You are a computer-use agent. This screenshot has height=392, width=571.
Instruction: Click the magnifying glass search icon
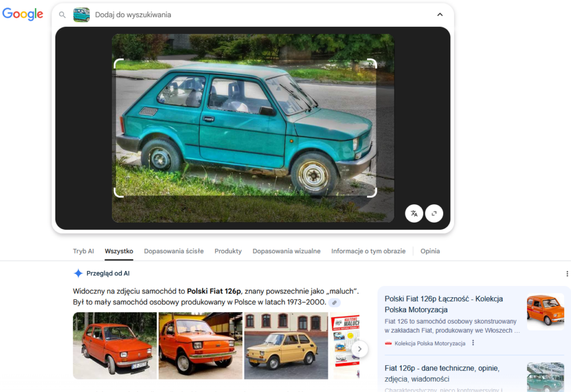[x=63, y=15]
